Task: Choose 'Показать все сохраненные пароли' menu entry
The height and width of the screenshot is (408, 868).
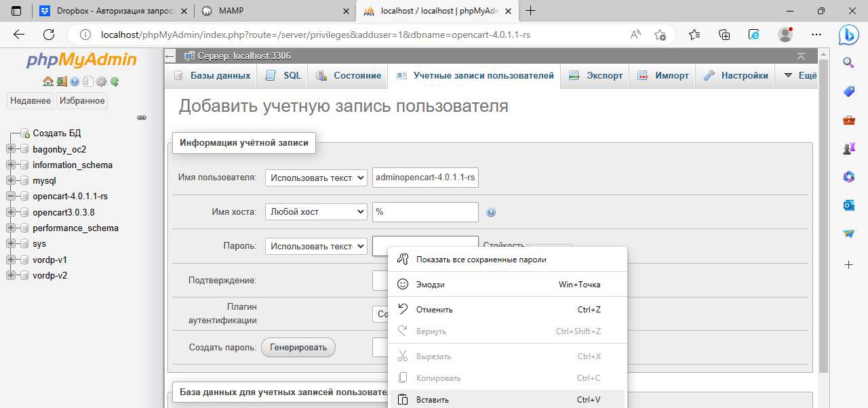Action: (x=481, y=259)
